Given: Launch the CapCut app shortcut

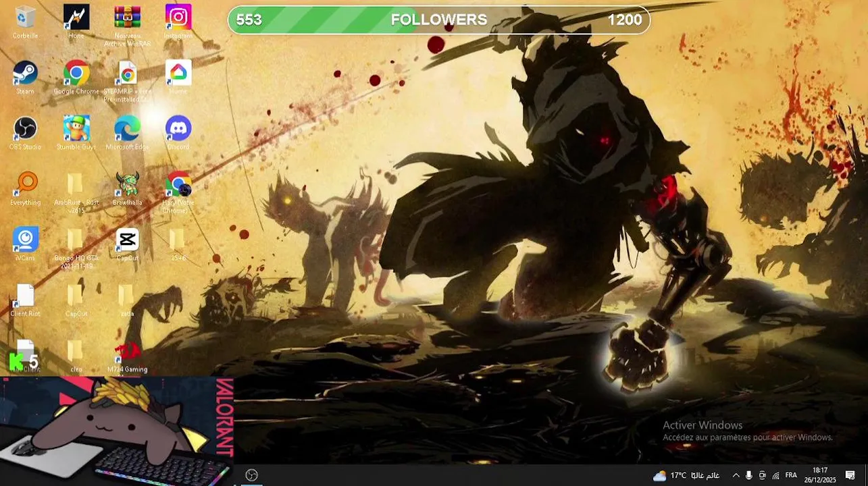Looking at the screenshot, I should [x=127, y=244].
